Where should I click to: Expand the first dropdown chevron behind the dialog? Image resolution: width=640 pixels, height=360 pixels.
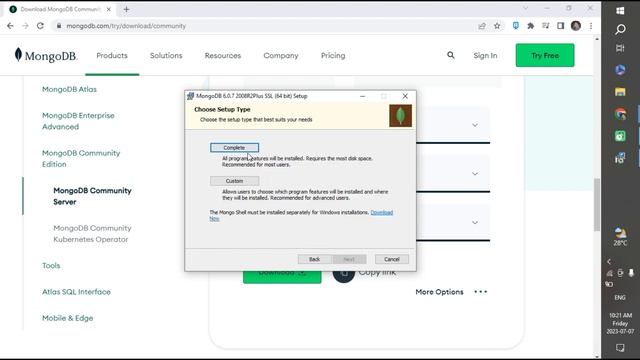pyautogui.click(x=475, y=125)
